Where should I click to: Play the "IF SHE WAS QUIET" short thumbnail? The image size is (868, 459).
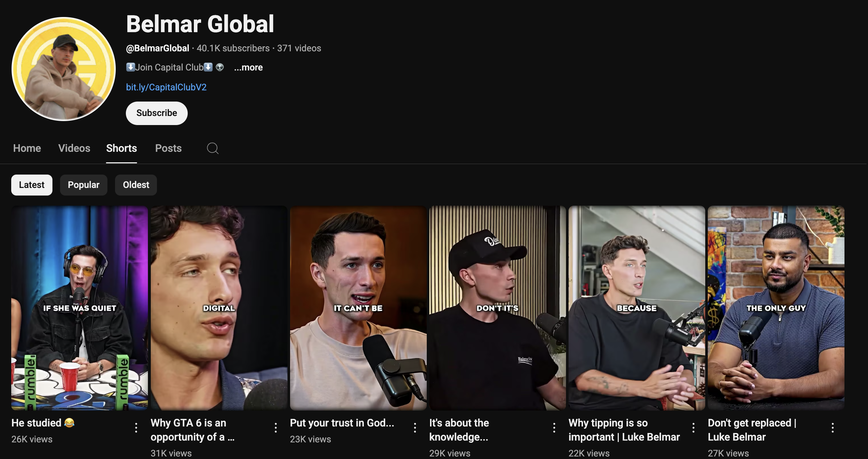click(x=80, y=308)
